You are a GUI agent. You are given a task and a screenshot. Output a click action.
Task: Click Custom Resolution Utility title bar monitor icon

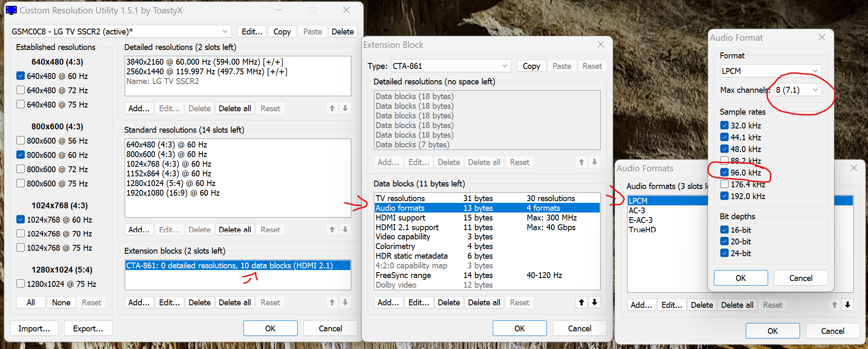[x=11, y=10]
